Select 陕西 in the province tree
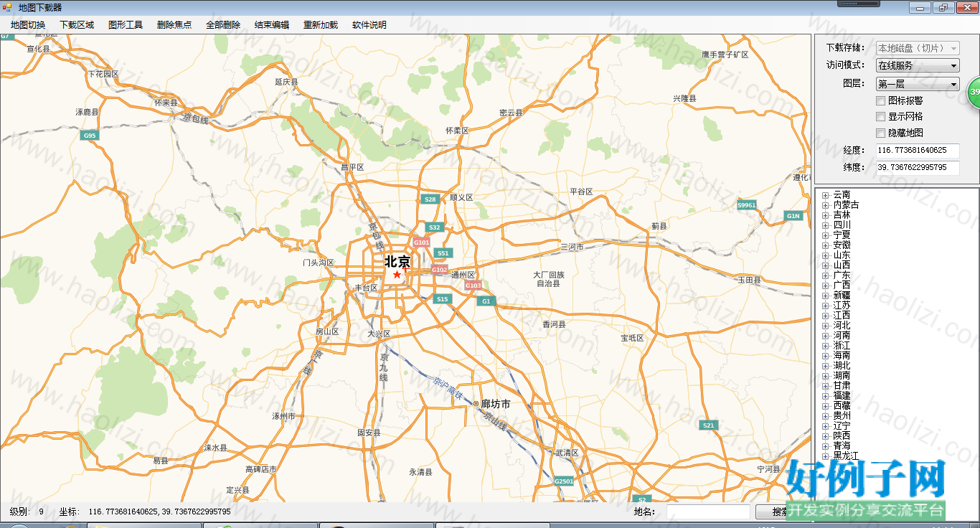 tap(842, 436)
